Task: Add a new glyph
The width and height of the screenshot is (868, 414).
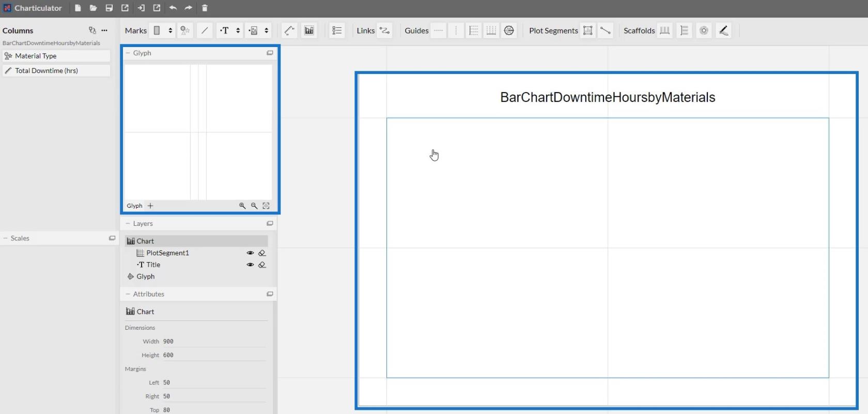Action: click(x=150, y=206)
